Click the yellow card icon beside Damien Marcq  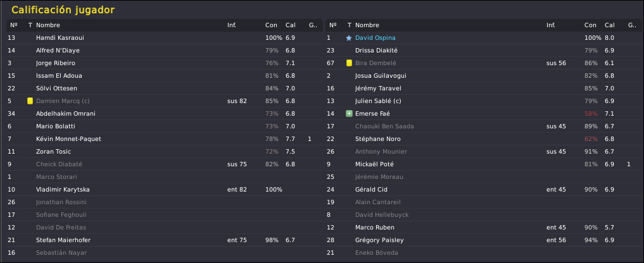[x=30, y=101]
